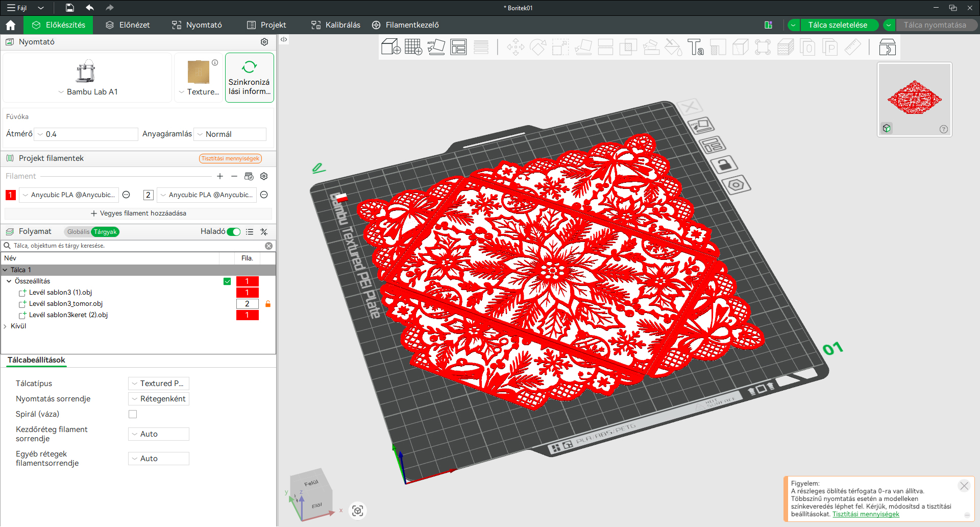980x527 pixels.
Task: Reset camera view icon near cube
Action: coord(358,511)
